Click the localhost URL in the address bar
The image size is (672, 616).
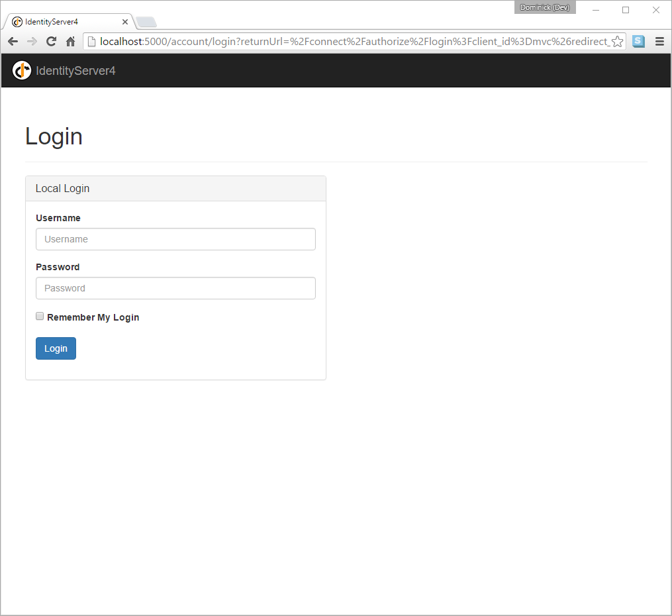354,42
